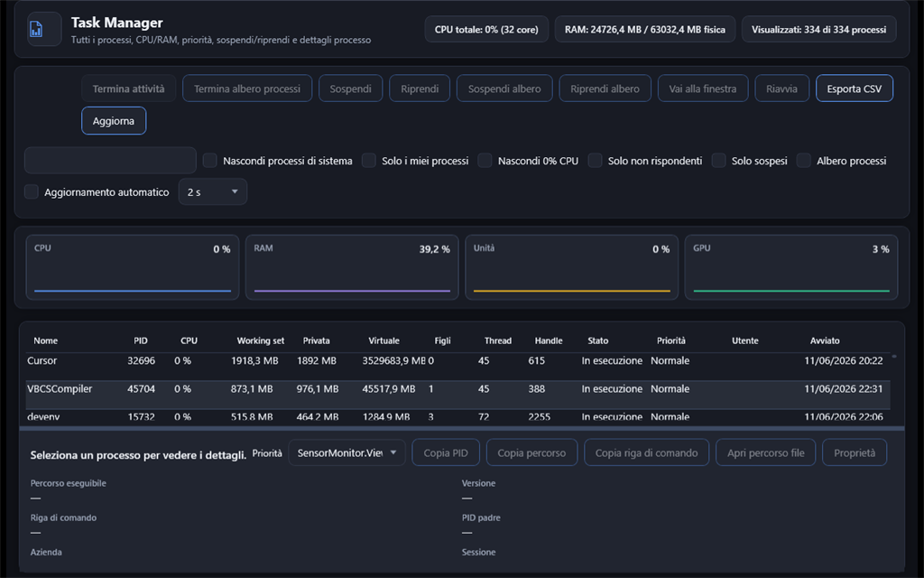Toggle Solo i miei processi checkbox
The height and width of the screenshot is (578, 924).
coord(369,161)
